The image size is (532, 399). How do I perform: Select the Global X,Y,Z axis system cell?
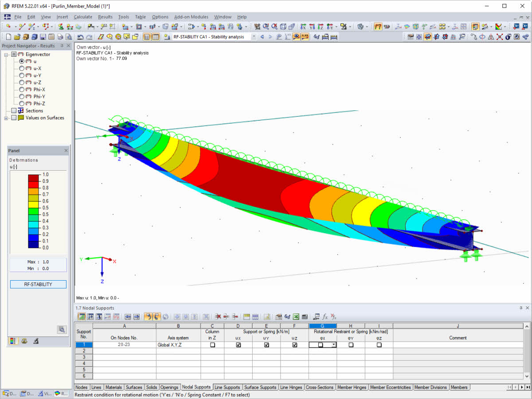coord(178,344)
